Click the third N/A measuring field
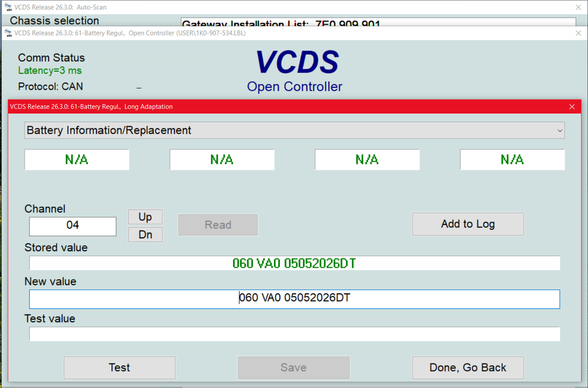Image resolution: width=588 pixels, height=388 pixels. pyautogui.click(x=367, y=160)
